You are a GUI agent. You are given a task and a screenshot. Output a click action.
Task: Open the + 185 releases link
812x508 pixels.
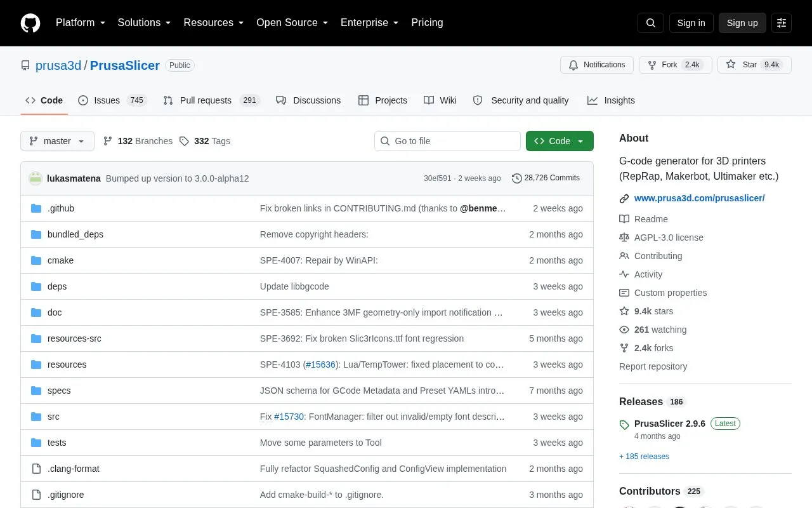coord(644,457)
